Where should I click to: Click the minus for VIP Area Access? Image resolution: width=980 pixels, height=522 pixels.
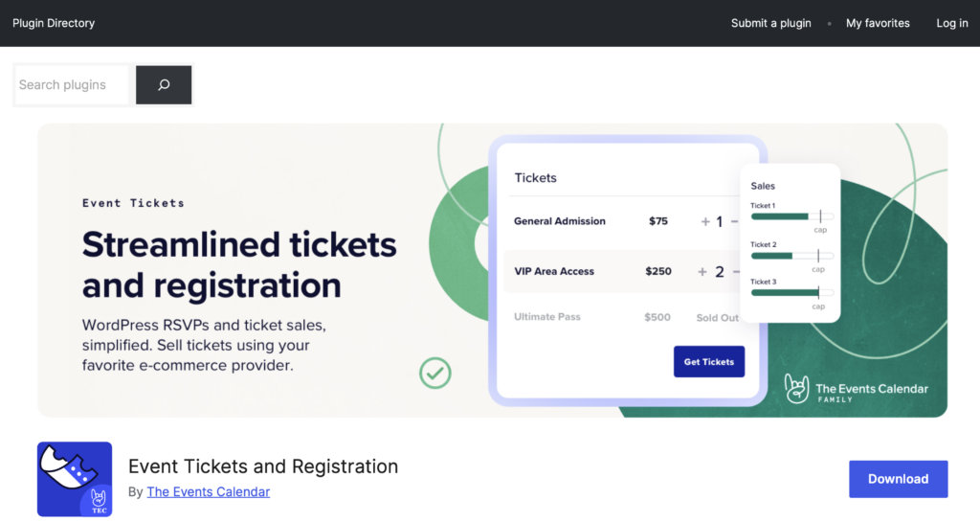click(x=734, y=272)
